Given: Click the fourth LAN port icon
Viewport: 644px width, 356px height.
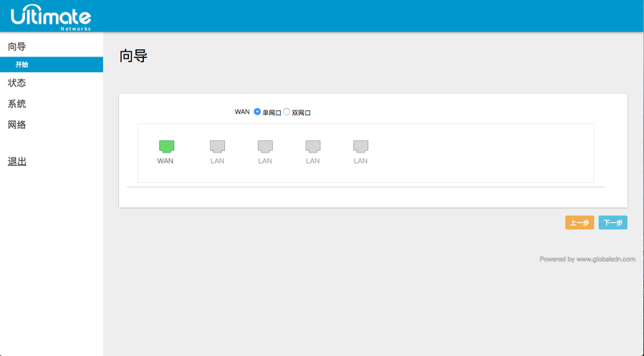Looking at the screenshot, I should coord(360,146).
